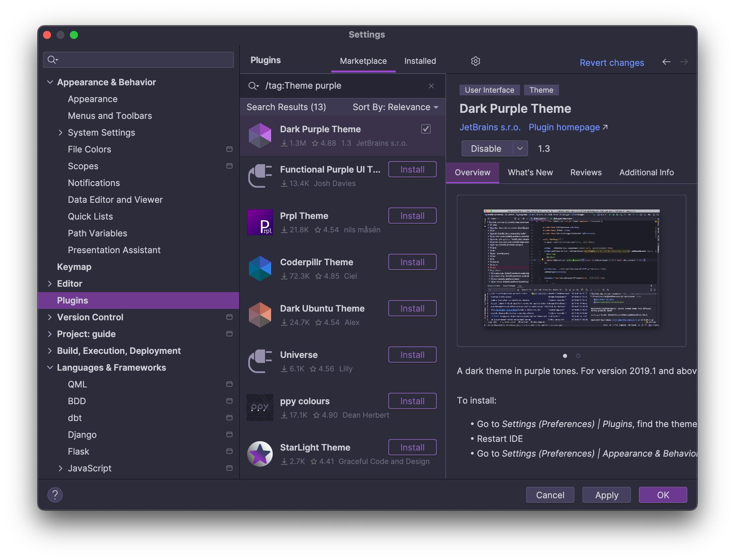This screenshot has width=735, height=560.
Task: Click the Prpl Theme plugin icon
Action: click(260, 222)
